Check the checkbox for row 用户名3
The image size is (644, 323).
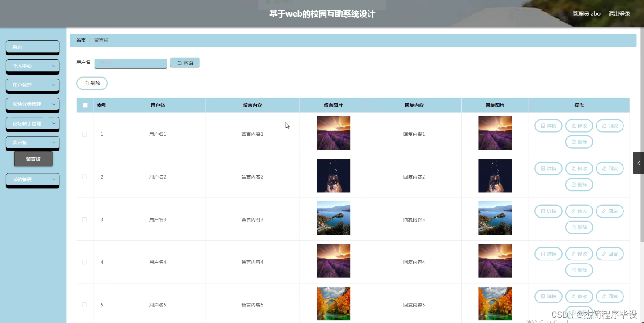85,219
